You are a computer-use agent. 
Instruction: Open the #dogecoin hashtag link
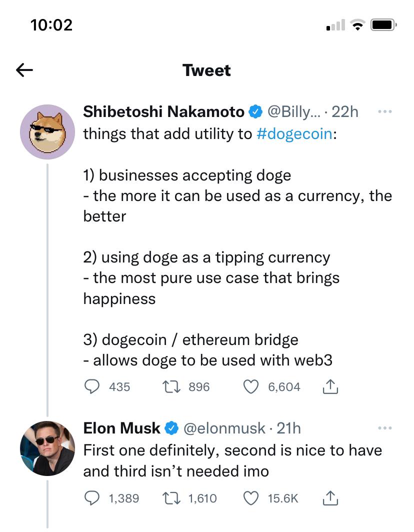pyautogui.click(x=295, y=133)
